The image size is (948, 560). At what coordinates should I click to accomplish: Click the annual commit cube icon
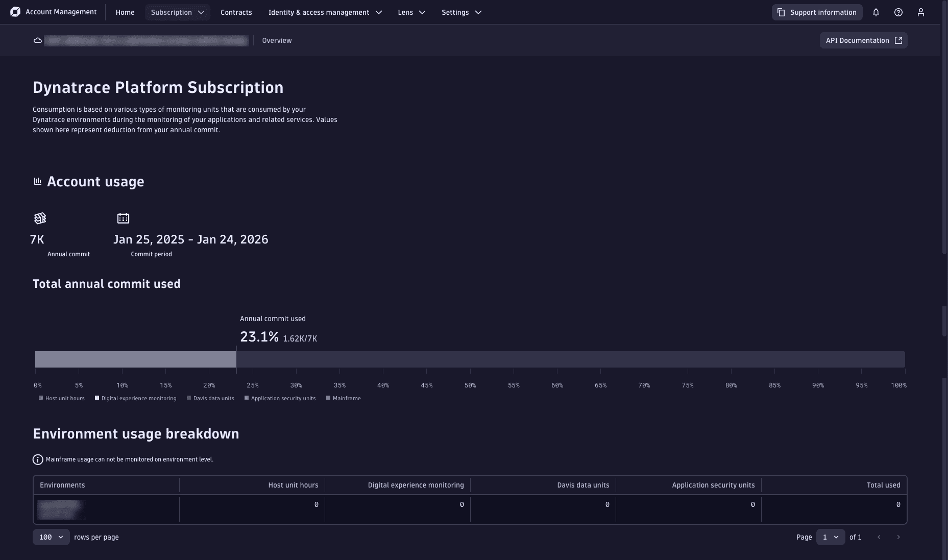tap(40, 218)
